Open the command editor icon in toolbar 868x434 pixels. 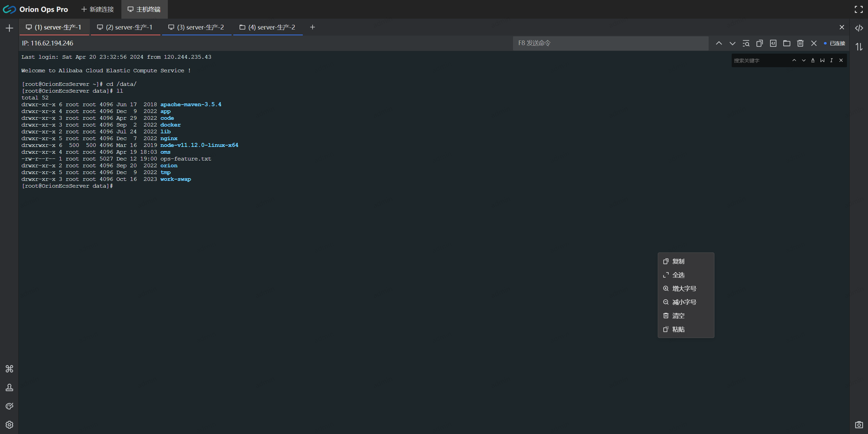click(x=773, y=43)
